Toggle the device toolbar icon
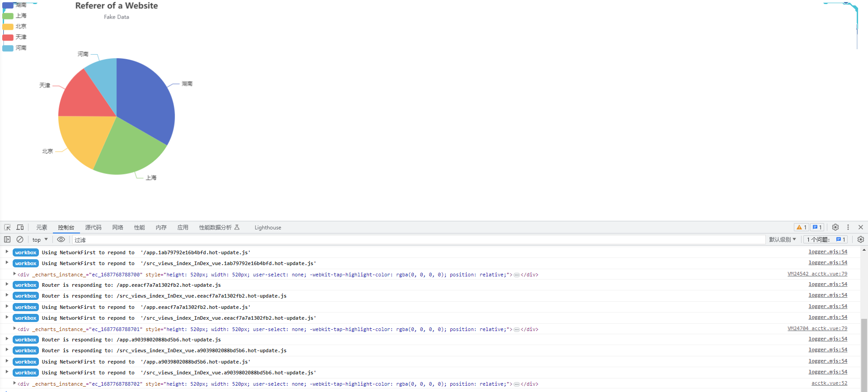This screenshot has height=392, width=868. pyautogui.click(x=20, y=227)
